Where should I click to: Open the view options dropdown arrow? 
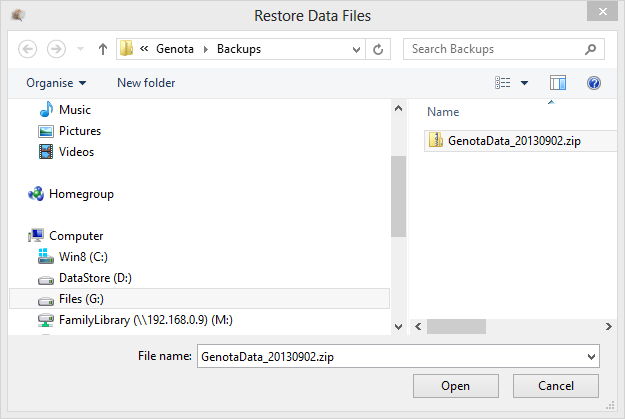click(524, 83)
